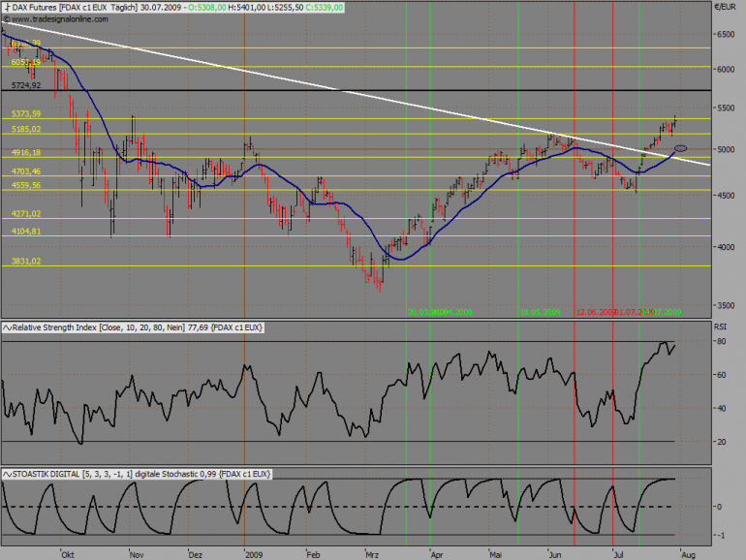Click 5000 on the price axis

(x=726, y=150)
